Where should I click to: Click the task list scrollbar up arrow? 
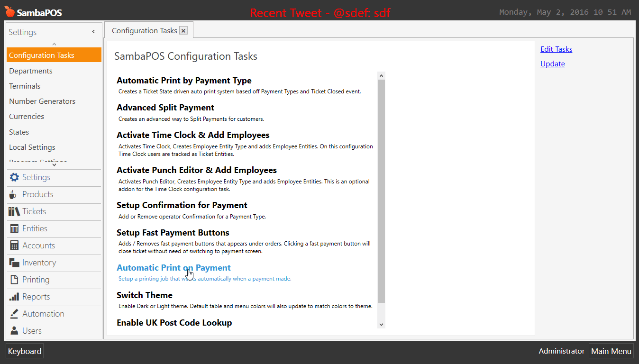(381, 75)
